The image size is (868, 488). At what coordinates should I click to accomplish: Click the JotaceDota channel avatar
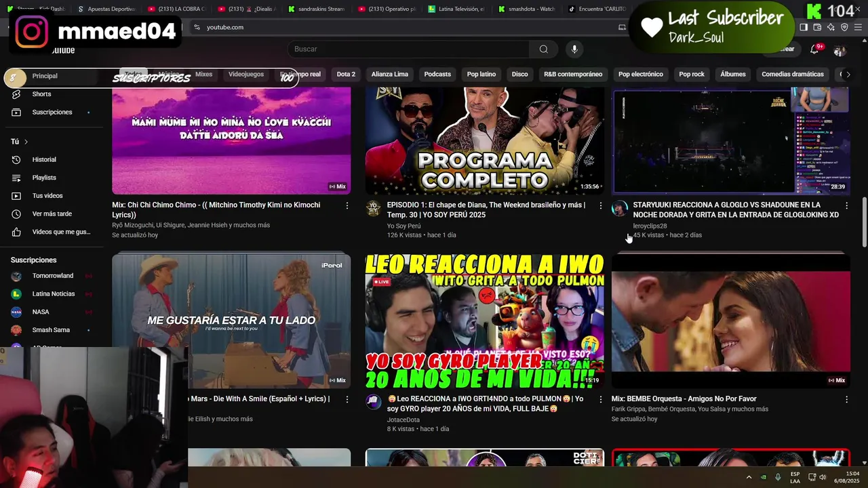pos(373,402)
